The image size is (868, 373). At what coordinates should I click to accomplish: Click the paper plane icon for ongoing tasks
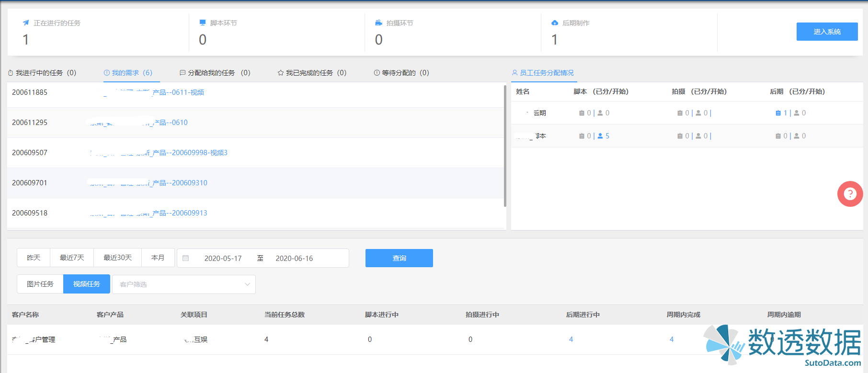(26, 23)
